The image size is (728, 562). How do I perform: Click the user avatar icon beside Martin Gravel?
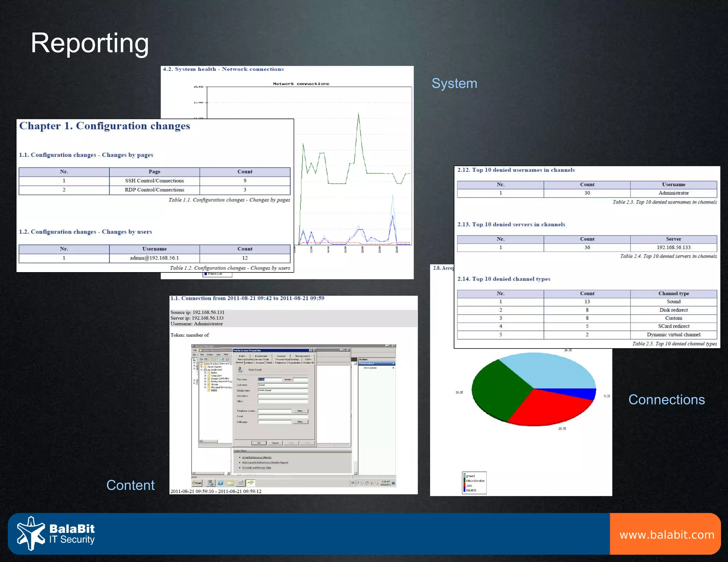coord(240,369)
